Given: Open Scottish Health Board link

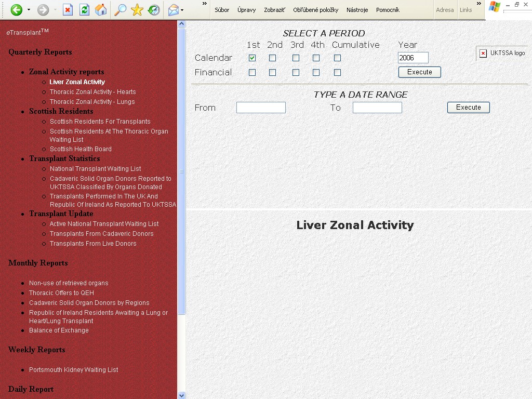Looking at the screenshot, I should [x=81, y=149].
